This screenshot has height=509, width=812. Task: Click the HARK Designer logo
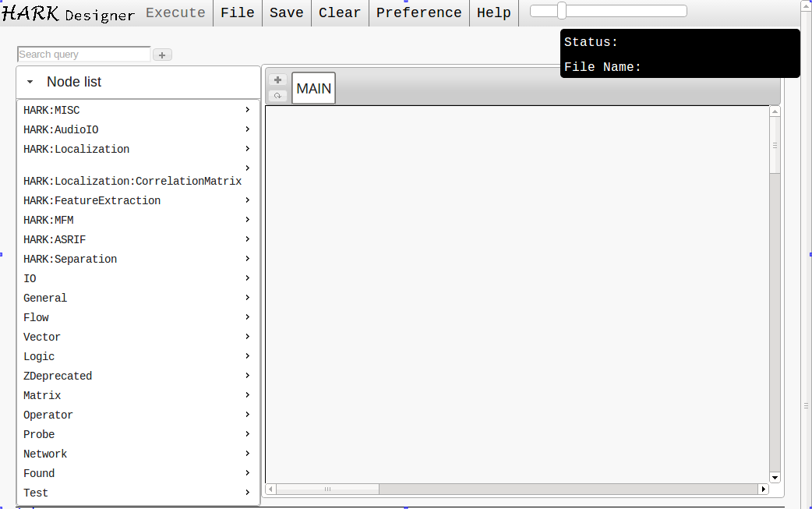pyautogui.click(x=66, y=12)
